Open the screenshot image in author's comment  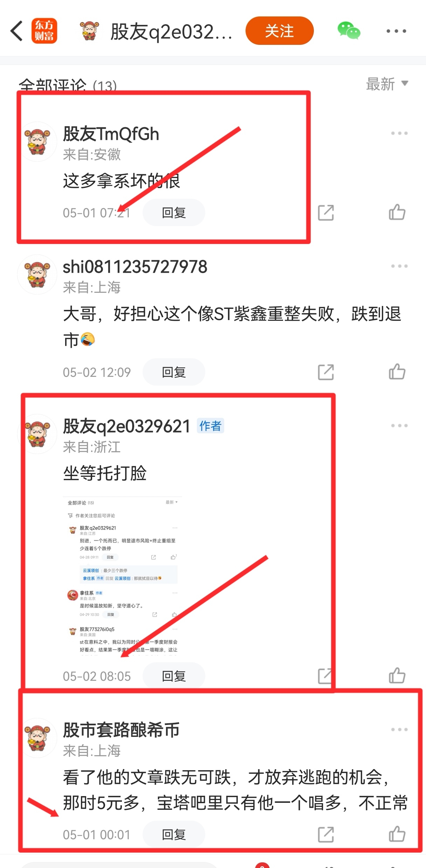click(x=123, y=576)
